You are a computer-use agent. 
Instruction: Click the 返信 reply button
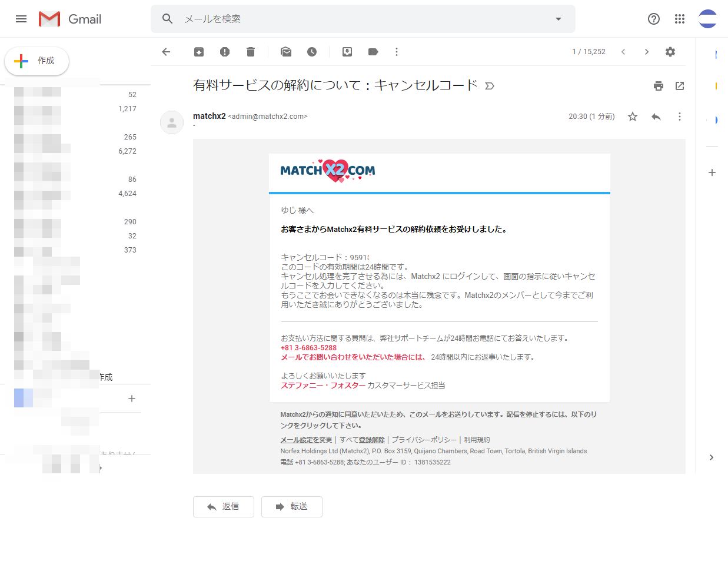(x=224, y=507)
